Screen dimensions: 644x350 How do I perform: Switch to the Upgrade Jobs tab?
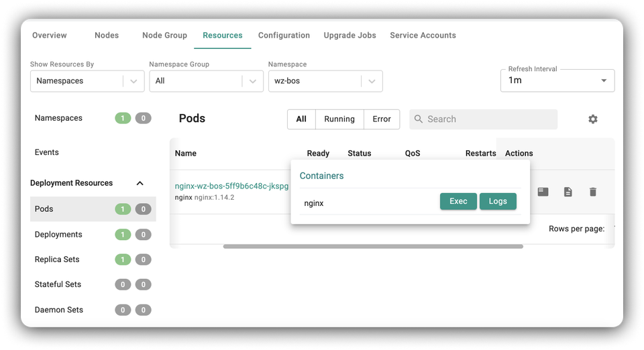click(350, 36)
